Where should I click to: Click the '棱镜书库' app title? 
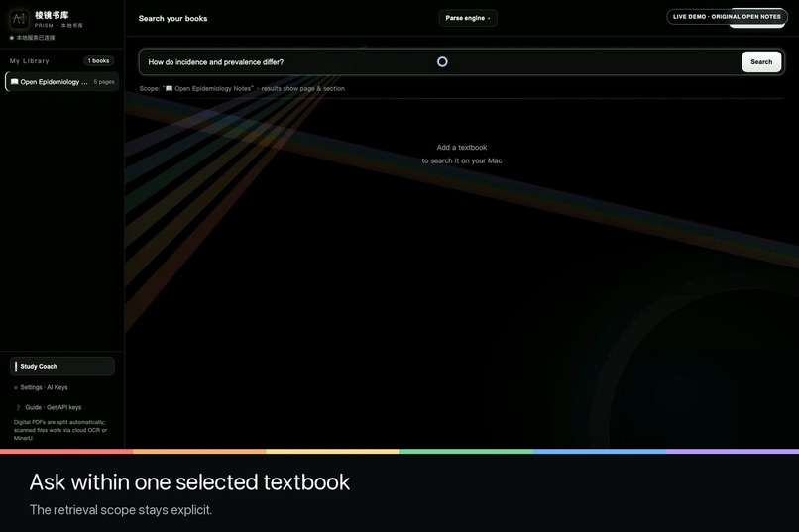[52, 15]
